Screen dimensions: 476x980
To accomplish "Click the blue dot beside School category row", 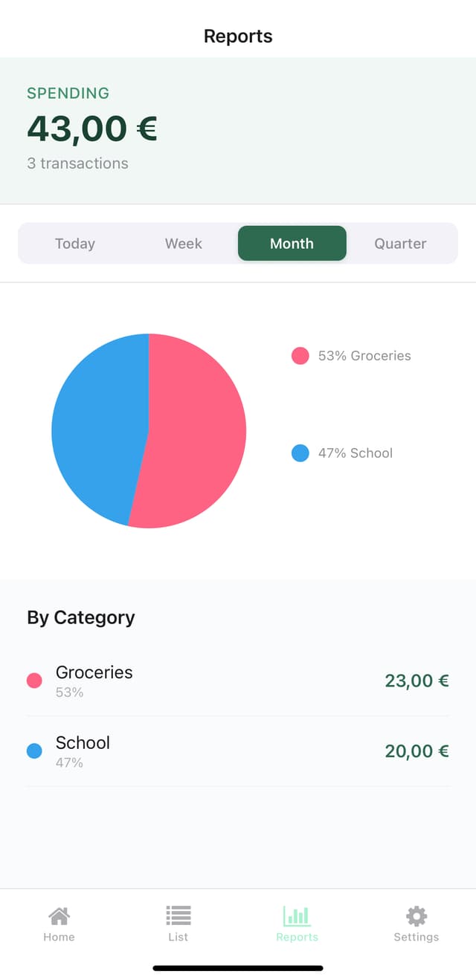I will click(x=33, y=750).
